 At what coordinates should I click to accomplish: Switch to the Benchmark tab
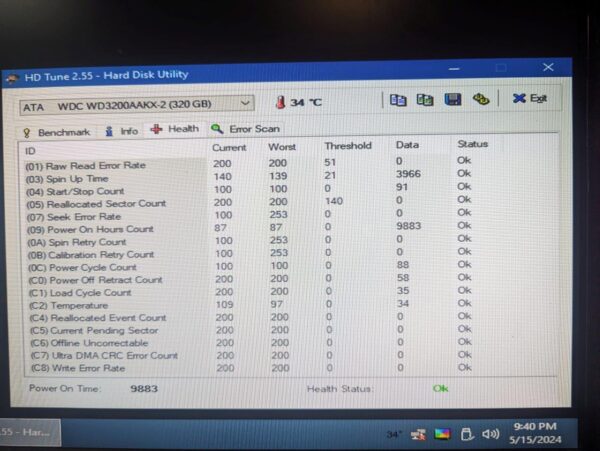click(x=57, y=132)
